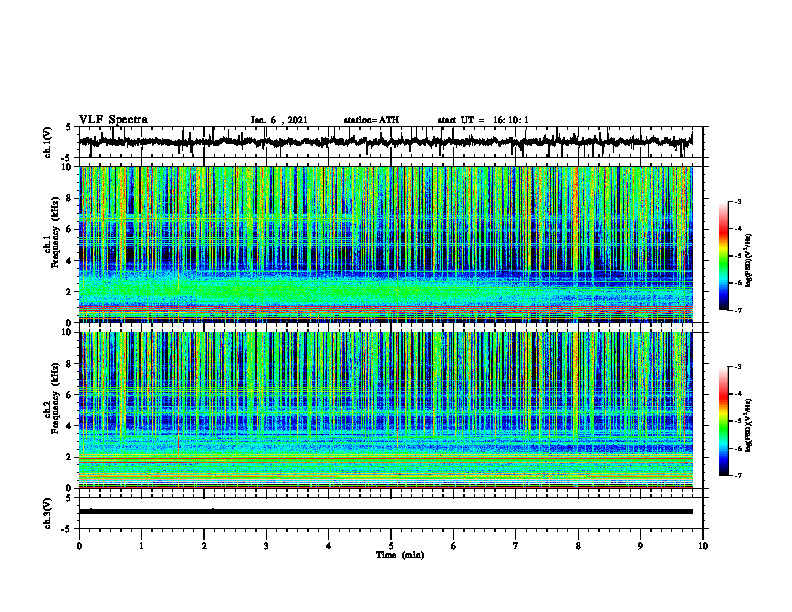The image size is (792, 612).
Task: Click the log(PSD) label beside the ch.1 color bar
Action: click(749, 260)
